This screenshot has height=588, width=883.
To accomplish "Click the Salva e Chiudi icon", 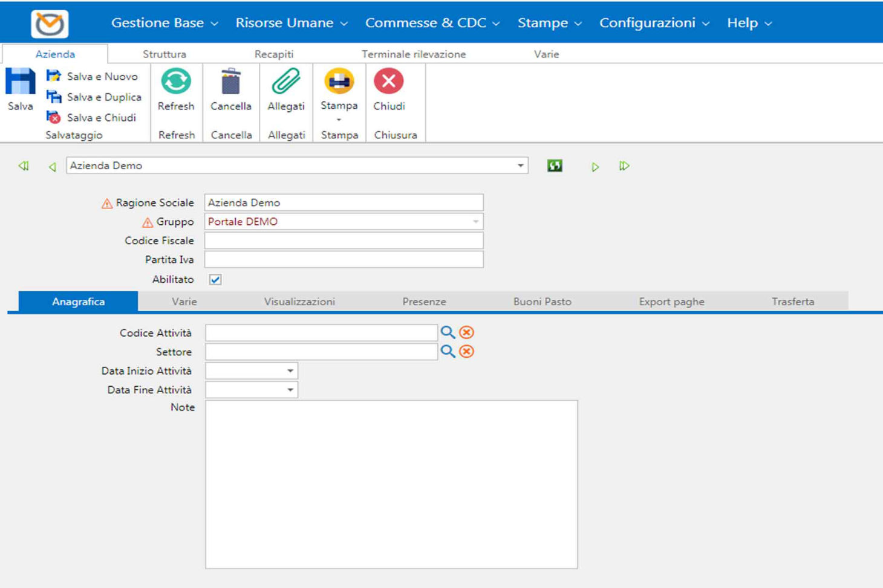I will [x=54, y=117].
